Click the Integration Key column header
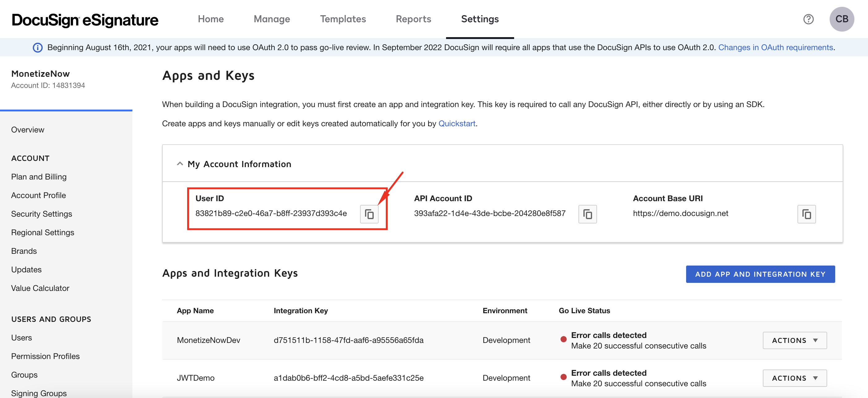Screen dimensions: 868x398 (301, 311)
